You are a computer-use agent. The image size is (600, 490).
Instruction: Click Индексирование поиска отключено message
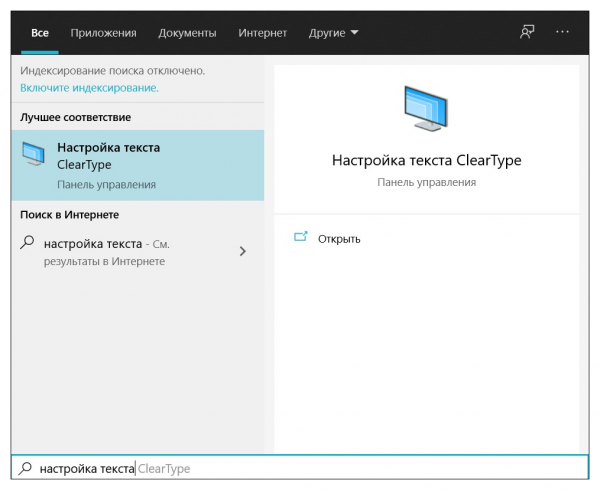click(112, 70)
